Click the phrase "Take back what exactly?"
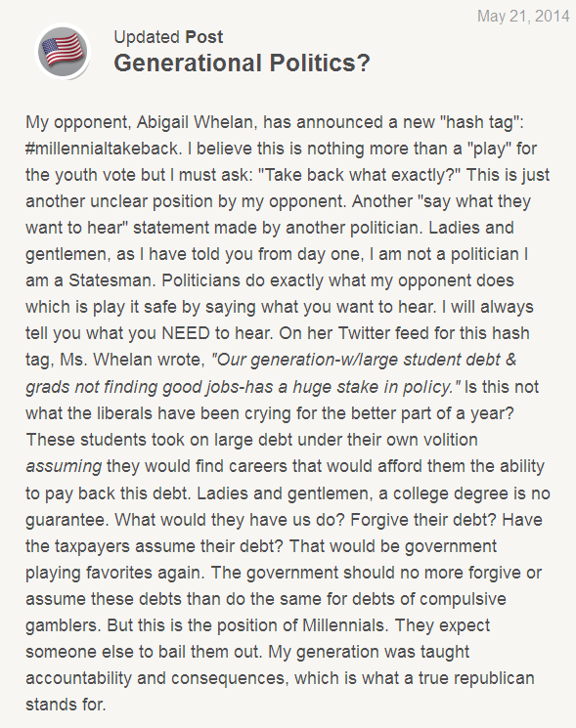Screen dimensions: 576x728 [x=359, y=175]
